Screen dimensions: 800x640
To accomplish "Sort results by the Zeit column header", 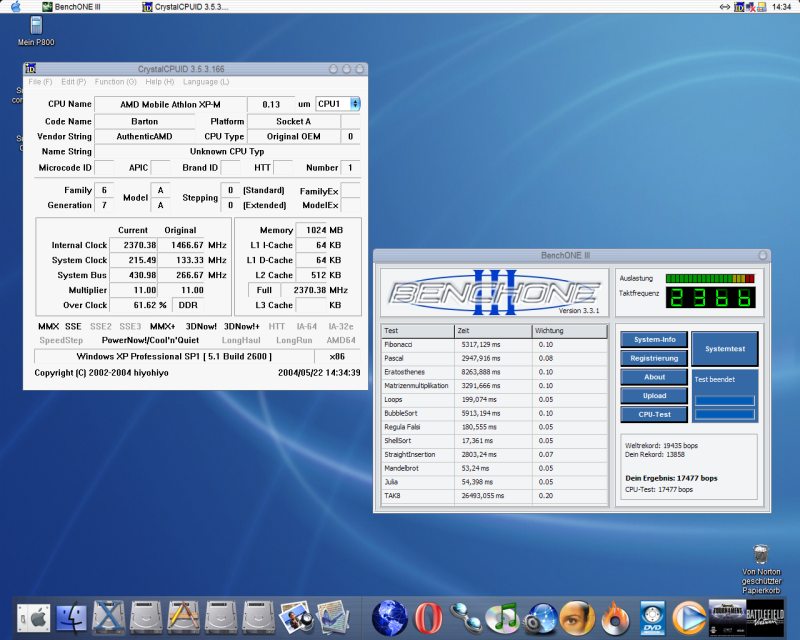I will coord(493,330).
